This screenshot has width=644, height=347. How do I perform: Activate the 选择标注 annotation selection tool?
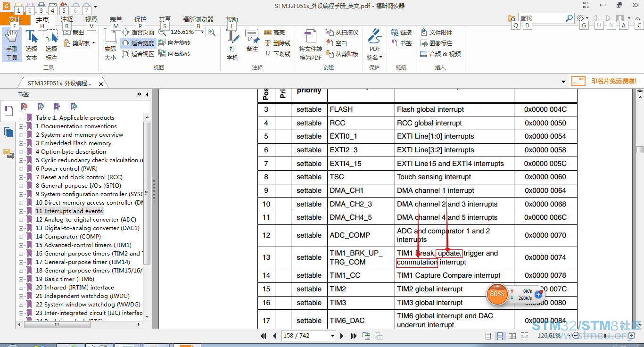(51, 45)
